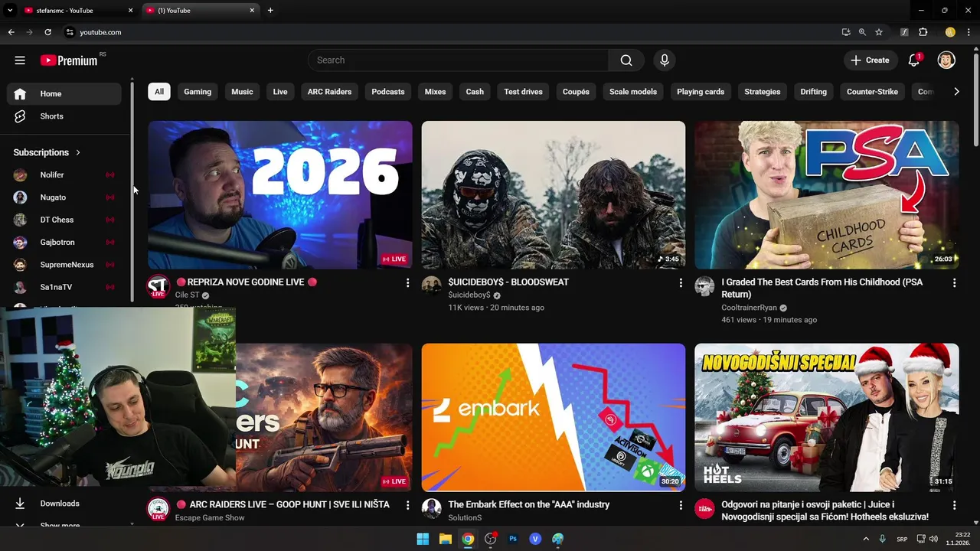Open File Explorer from taskbar
980x551 pixels.
[x=446, y=539]
